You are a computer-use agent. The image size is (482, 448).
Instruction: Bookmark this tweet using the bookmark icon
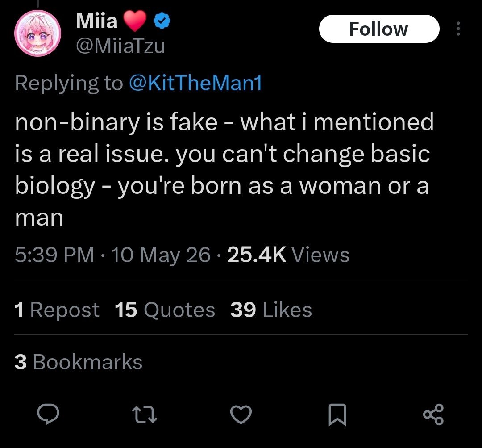(x=337, y=415)
